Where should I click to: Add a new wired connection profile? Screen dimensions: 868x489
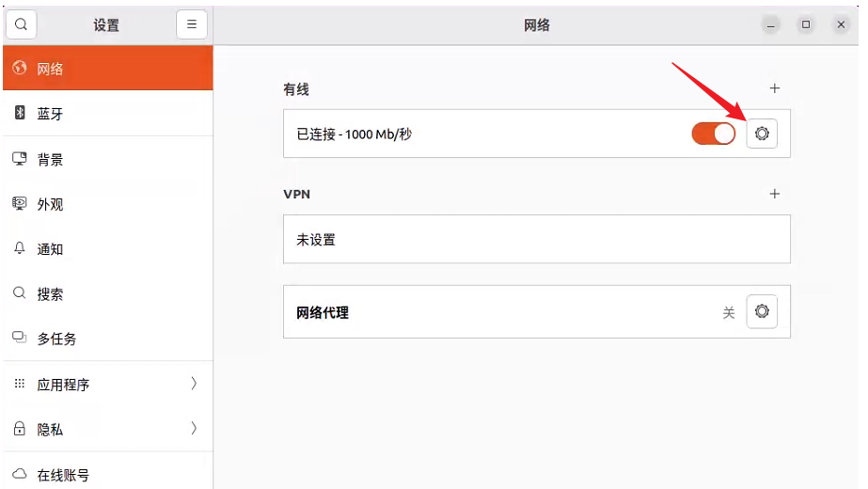(775, 88)
